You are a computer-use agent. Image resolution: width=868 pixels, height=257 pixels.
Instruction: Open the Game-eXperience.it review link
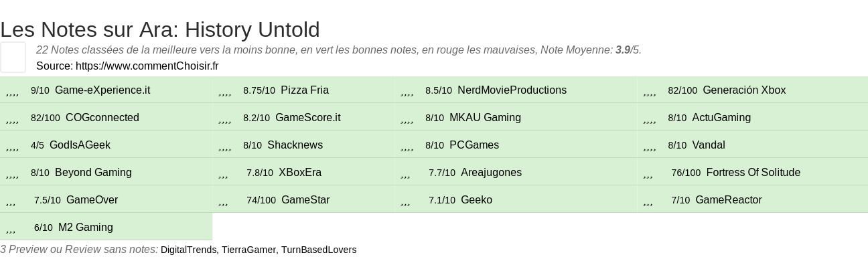(102, 90)
